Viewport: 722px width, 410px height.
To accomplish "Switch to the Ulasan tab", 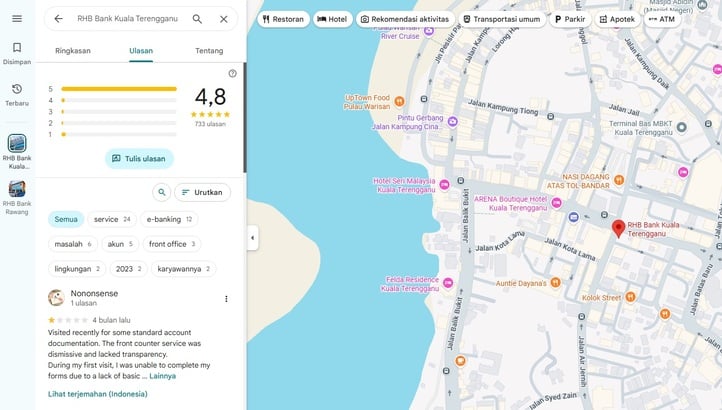I will 141,51.
